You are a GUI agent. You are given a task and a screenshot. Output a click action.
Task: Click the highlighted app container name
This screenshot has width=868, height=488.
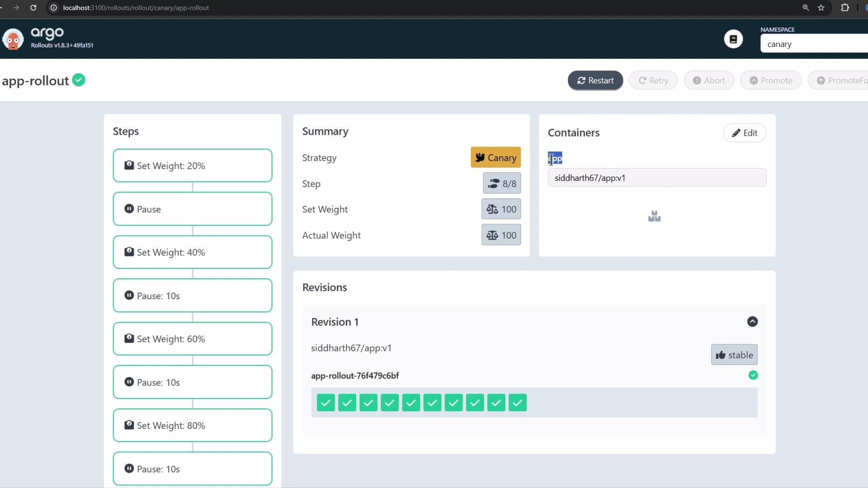point(555,158)
